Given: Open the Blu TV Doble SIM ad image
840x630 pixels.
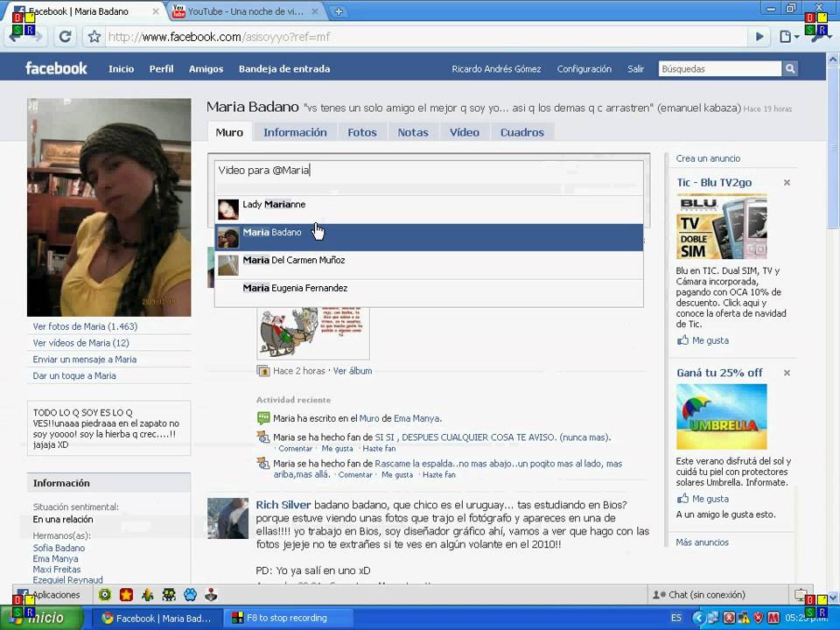Looking at the screenshot, I should (x=721, y=227).
